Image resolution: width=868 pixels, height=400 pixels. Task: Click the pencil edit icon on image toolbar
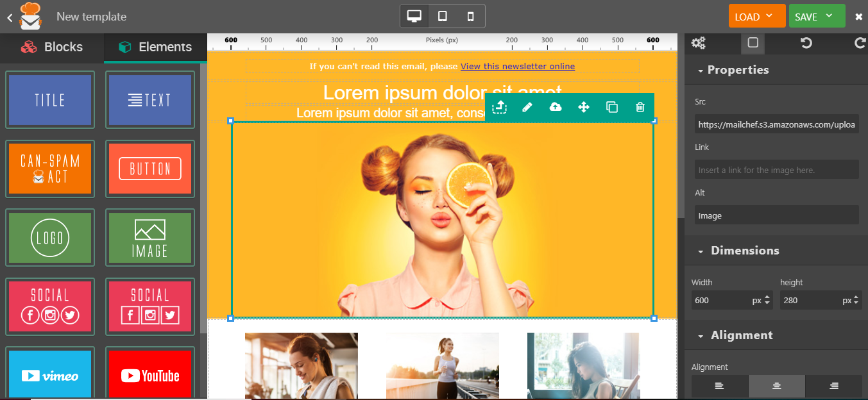pyautogui.click(x=527, y=107)
